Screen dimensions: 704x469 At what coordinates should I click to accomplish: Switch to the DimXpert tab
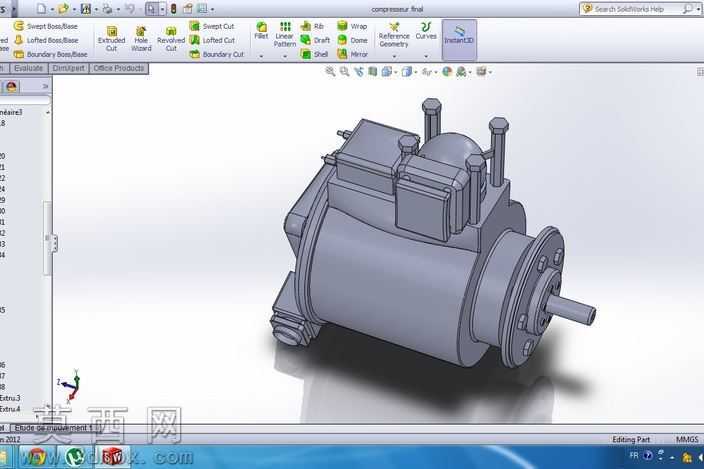(x=68, y=68)
